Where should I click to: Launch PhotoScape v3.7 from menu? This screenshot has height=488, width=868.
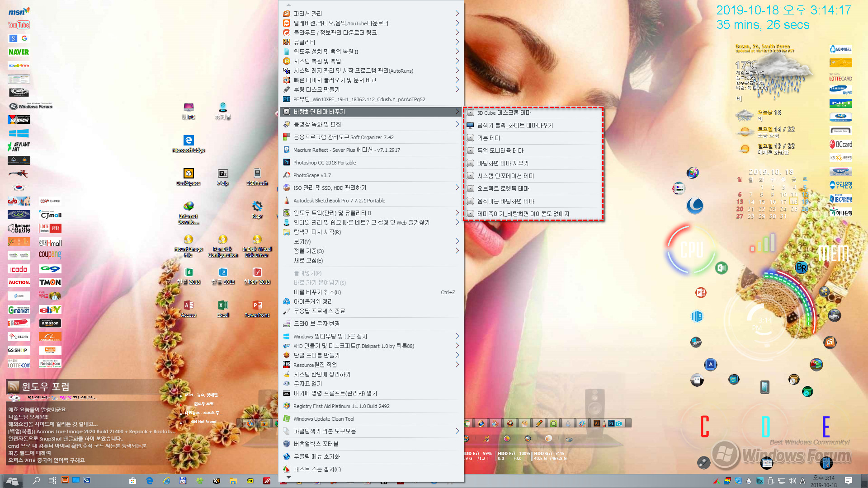[372, 175]
